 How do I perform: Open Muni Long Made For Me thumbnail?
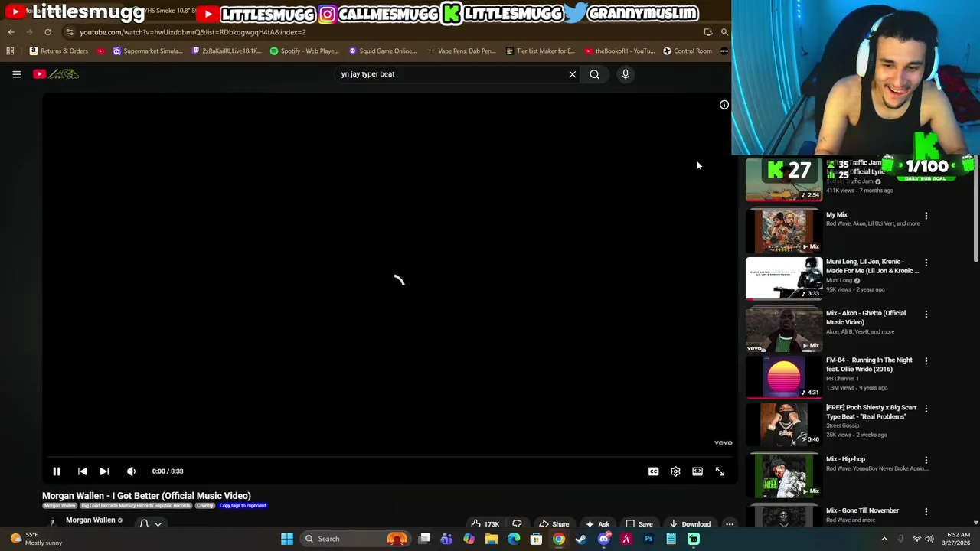[783, 278]
